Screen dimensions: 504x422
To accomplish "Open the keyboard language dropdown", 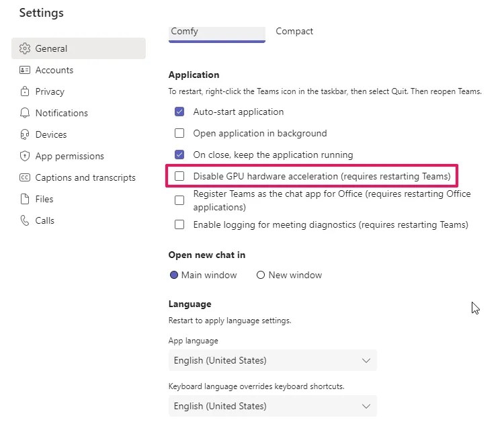I will click(273, 406).
